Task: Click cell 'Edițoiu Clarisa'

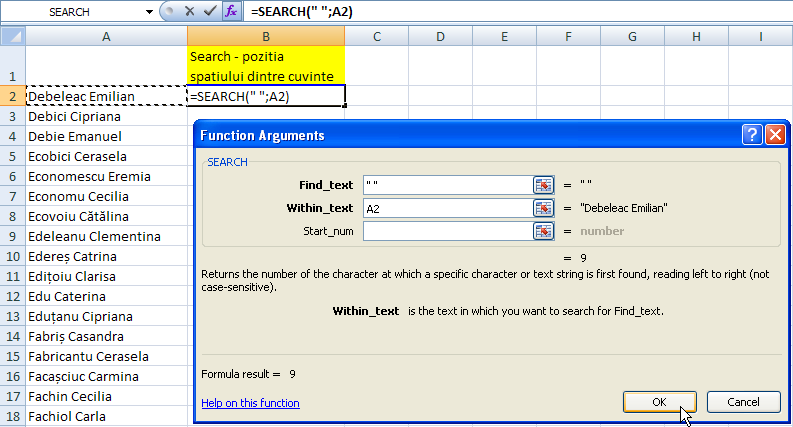Action: (106, 277)
